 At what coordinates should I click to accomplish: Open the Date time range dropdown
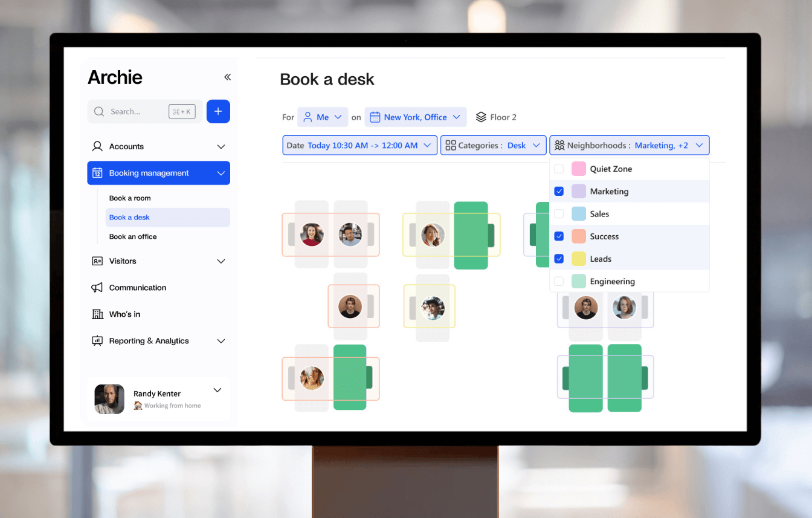point(359,146)
